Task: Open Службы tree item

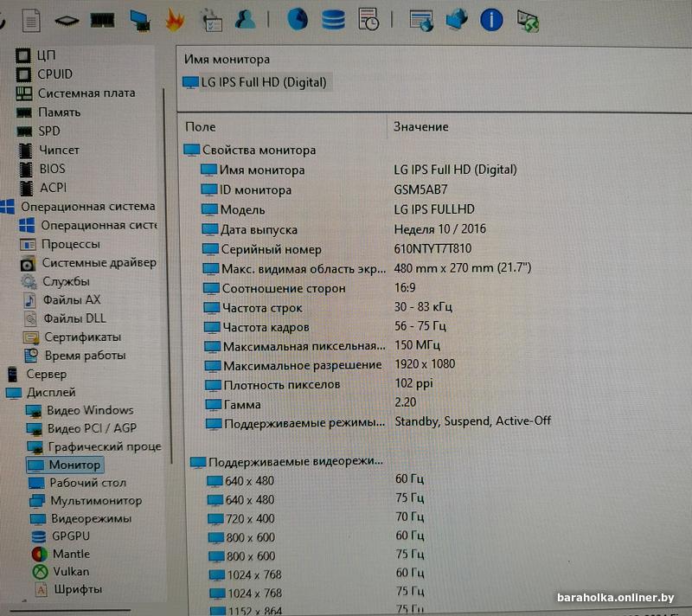Action: point(55,281)
